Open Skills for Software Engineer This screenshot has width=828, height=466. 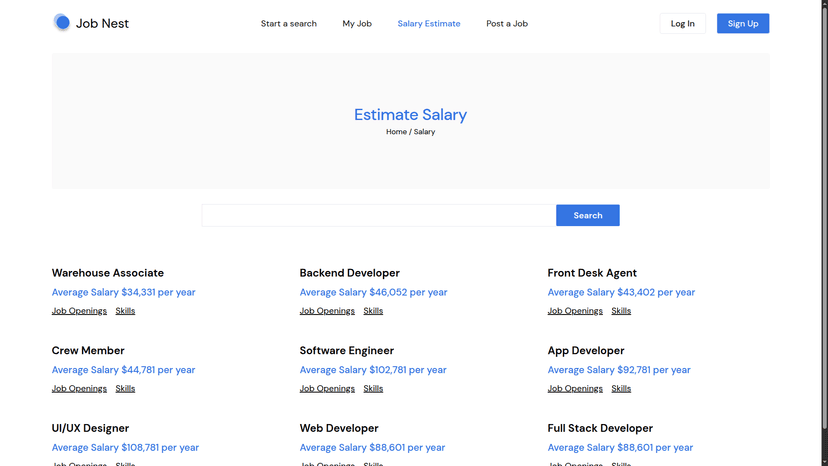point(373,388)
